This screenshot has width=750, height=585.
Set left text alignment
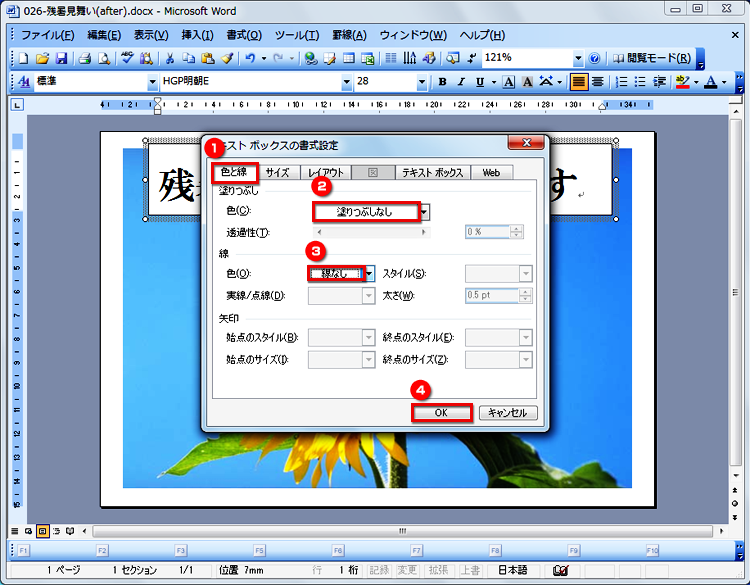579,82
